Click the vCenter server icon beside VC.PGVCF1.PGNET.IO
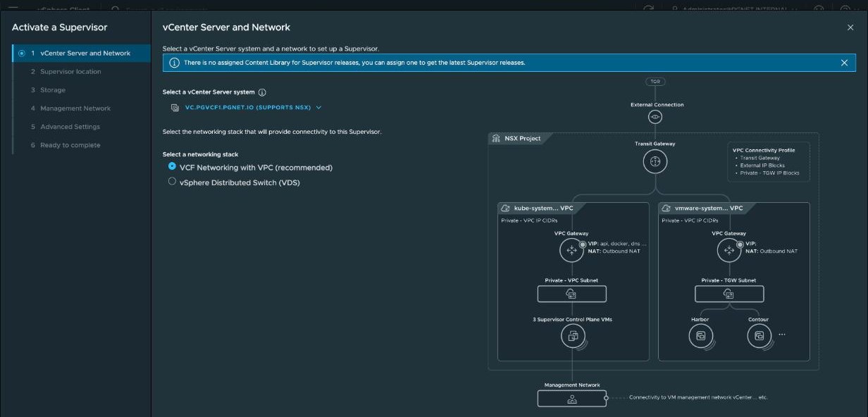868x417 pixels. click(x=175, y=108)
